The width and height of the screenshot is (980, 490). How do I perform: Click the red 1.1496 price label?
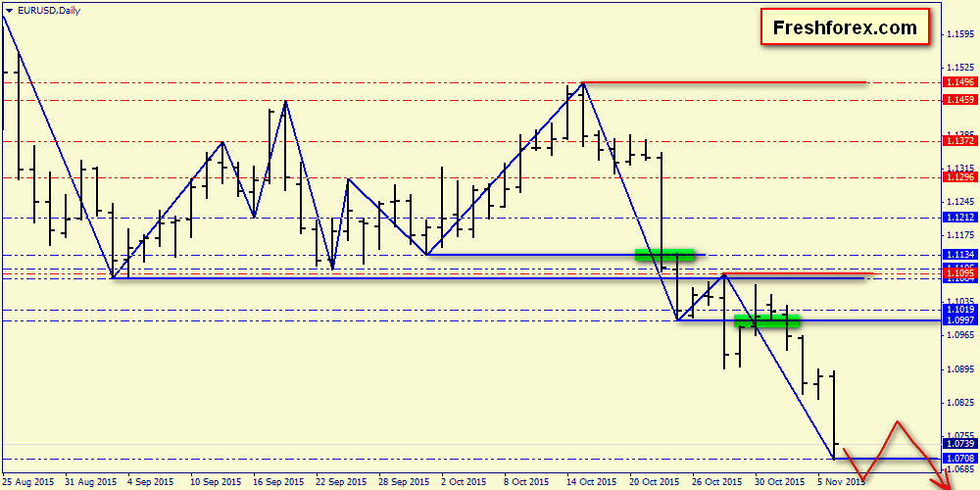coord(958,82)
